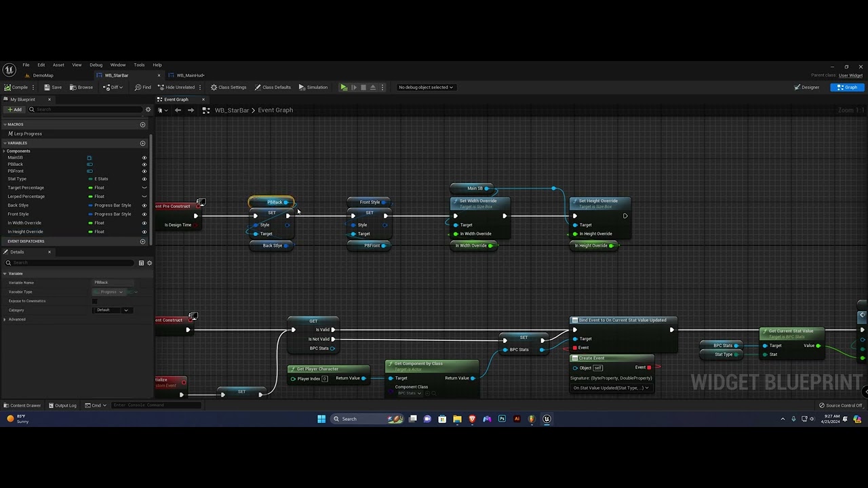Open the Content Drawer
The height and width of the screenshot is (488, 868).
pyautogui.click(x=22, y=405)
